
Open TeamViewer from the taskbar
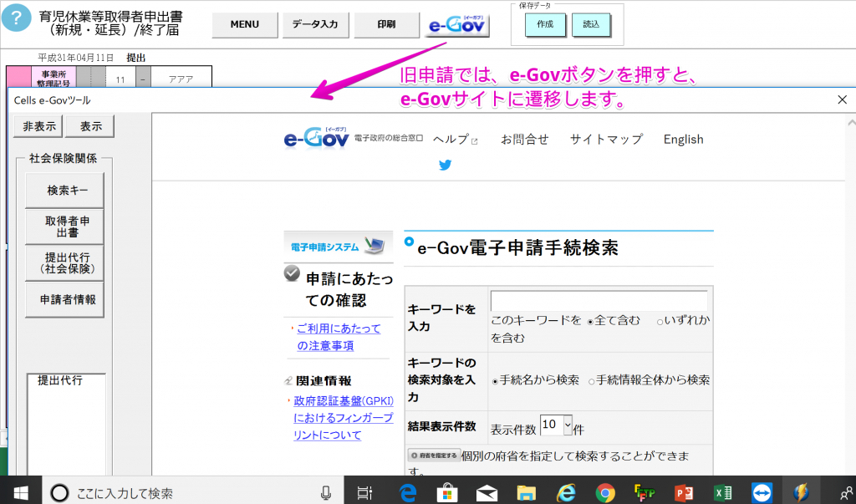click(762, 493)
